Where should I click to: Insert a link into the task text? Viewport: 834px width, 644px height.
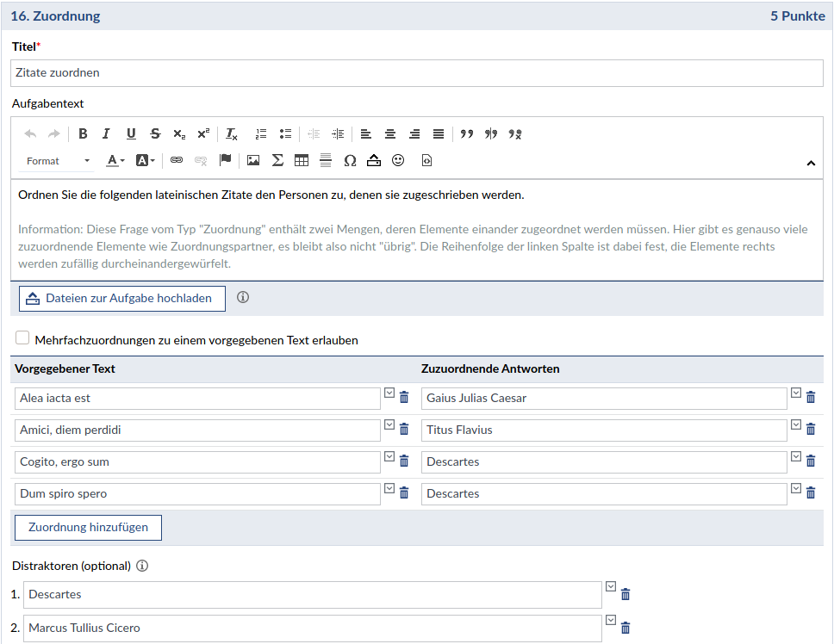177,160
